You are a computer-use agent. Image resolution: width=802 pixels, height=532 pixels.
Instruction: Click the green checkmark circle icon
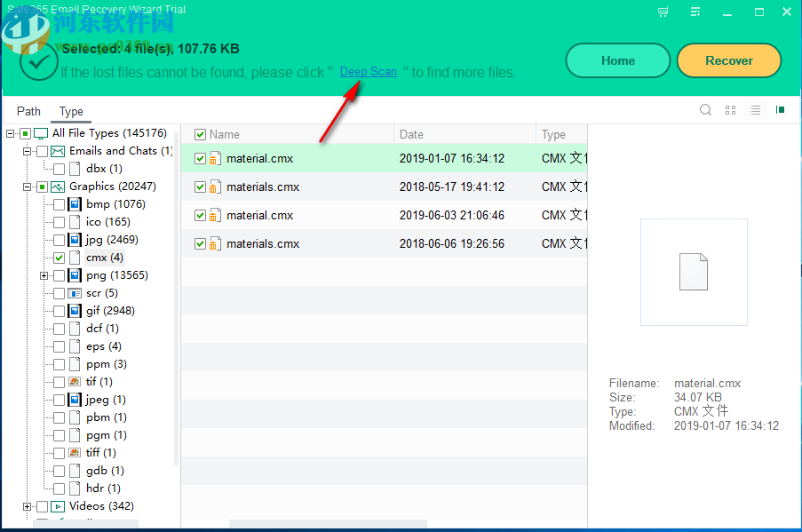39,63
